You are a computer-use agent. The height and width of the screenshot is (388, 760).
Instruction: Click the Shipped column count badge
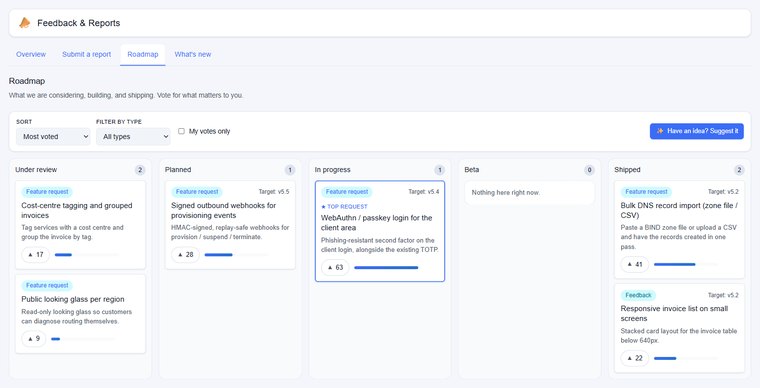click(739, 170)
